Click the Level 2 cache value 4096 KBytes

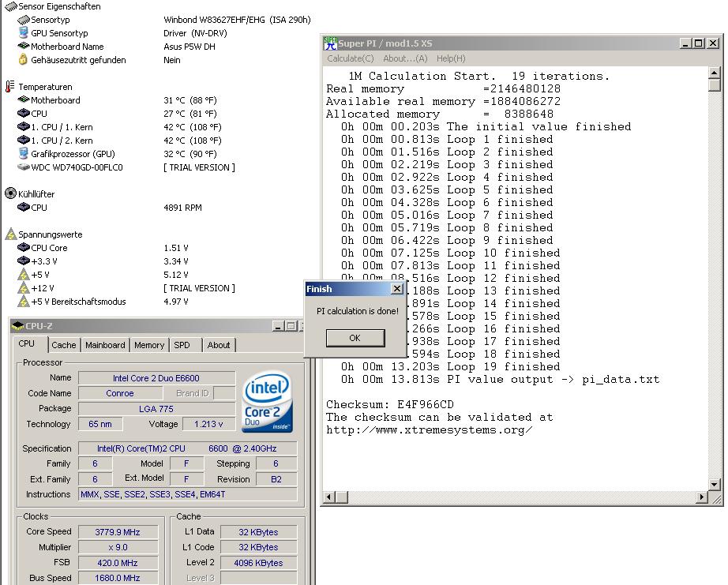click(x=259, y=563)
